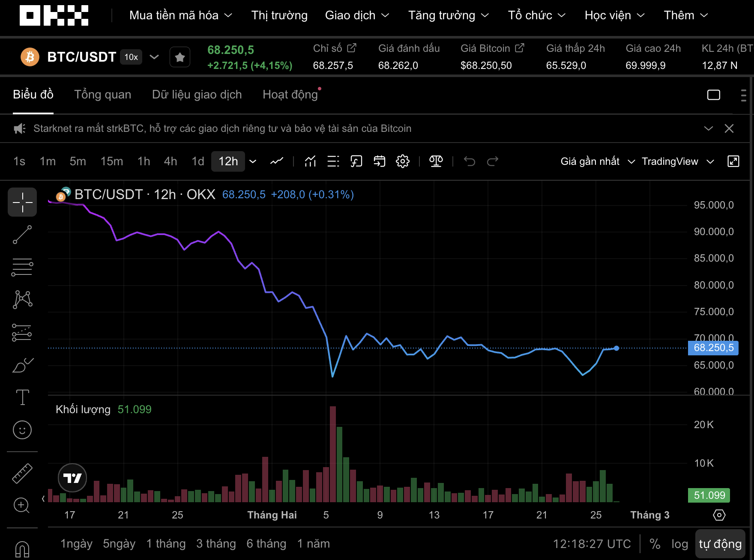Select the 4h timeframe
The height and width of the screenshot is (560, 754).
[x=171, y=161]
